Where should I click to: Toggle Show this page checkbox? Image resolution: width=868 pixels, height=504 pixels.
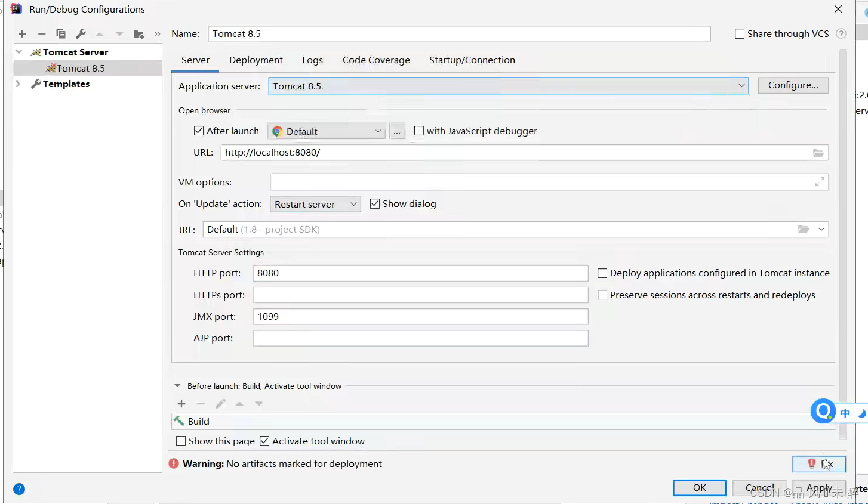pyautogui.click(x=181, y=441)
